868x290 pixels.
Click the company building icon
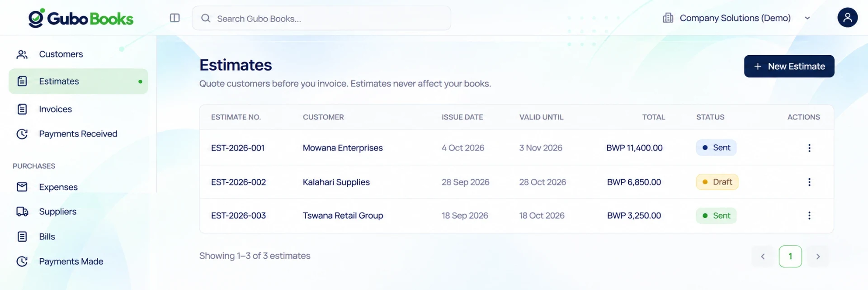click(x=668, y=18)
